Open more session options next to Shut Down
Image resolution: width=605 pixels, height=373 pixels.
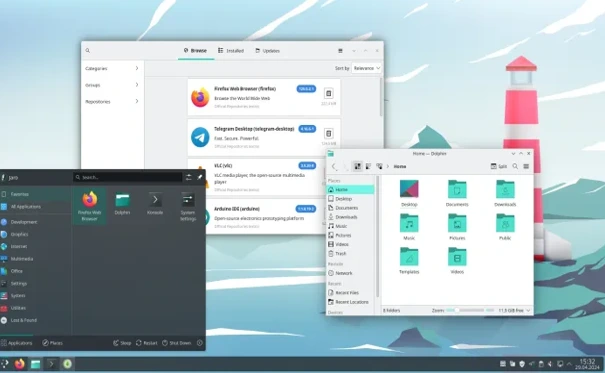[199, 343]
